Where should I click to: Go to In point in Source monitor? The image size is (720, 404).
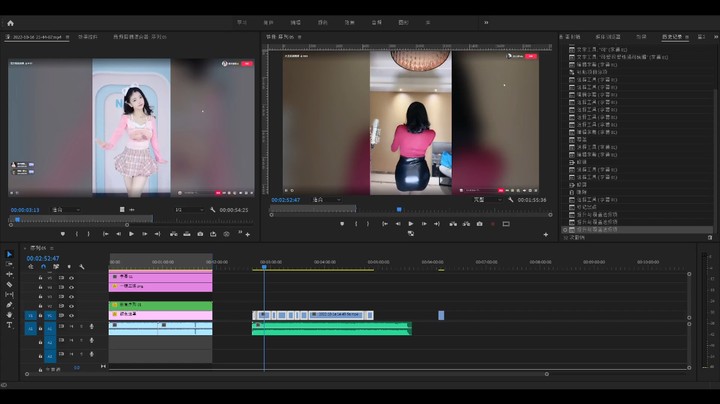[106, 234]
